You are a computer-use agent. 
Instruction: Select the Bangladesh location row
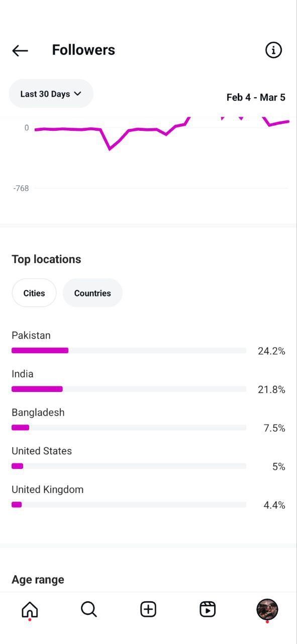148,420
